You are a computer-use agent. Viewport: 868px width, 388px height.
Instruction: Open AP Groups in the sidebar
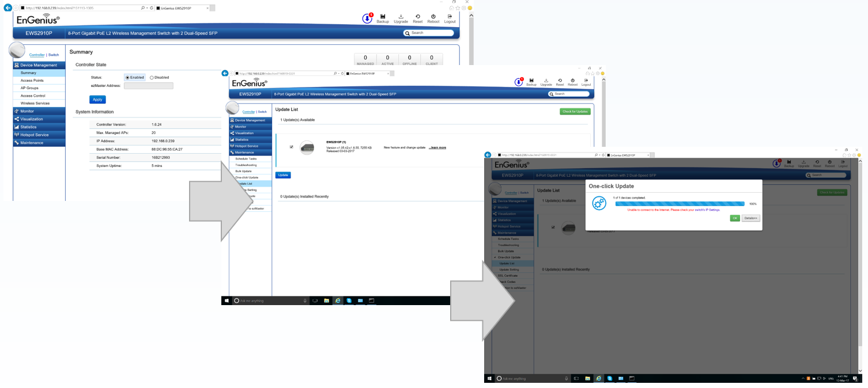click(39, 88)
